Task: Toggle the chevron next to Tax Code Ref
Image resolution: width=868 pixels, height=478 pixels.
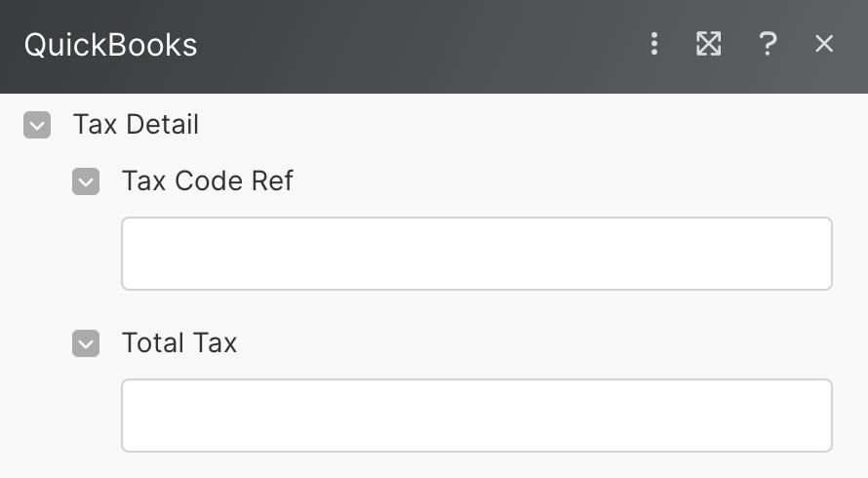Action: click(x=86, y=181)
